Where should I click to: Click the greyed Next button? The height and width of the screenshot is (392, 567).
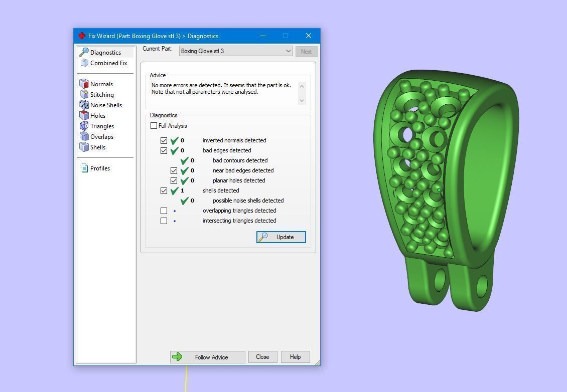(306, 51)
